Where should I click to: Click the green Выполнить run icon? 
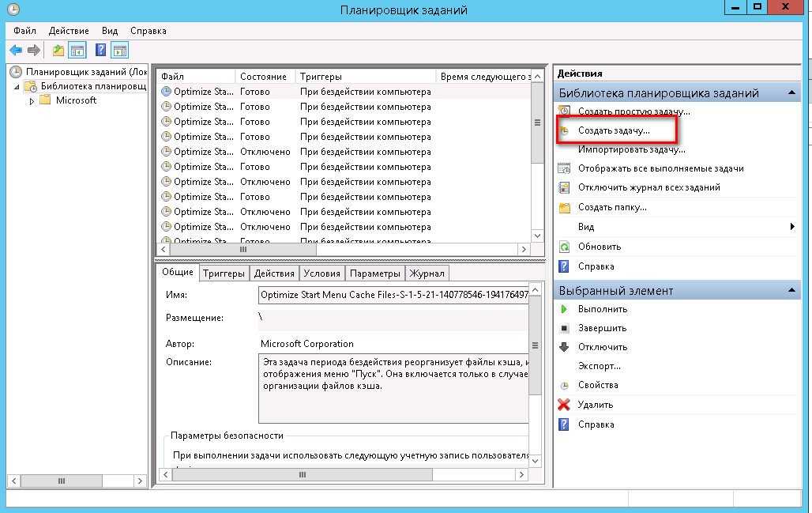click(564, 309)
